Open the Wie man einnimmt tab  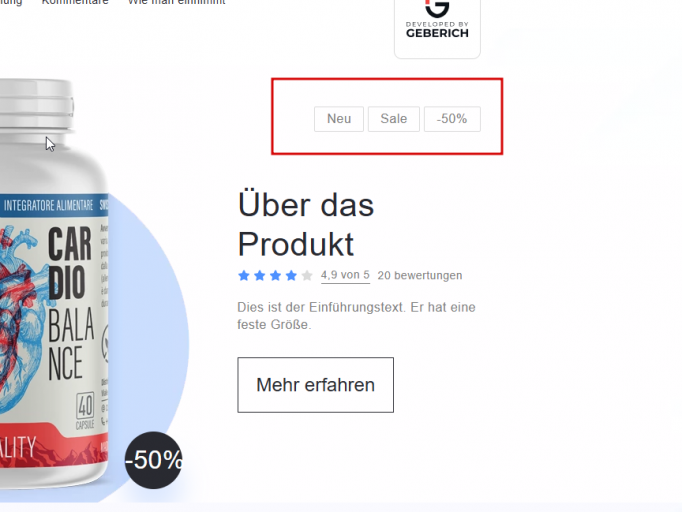coord(176,2)
